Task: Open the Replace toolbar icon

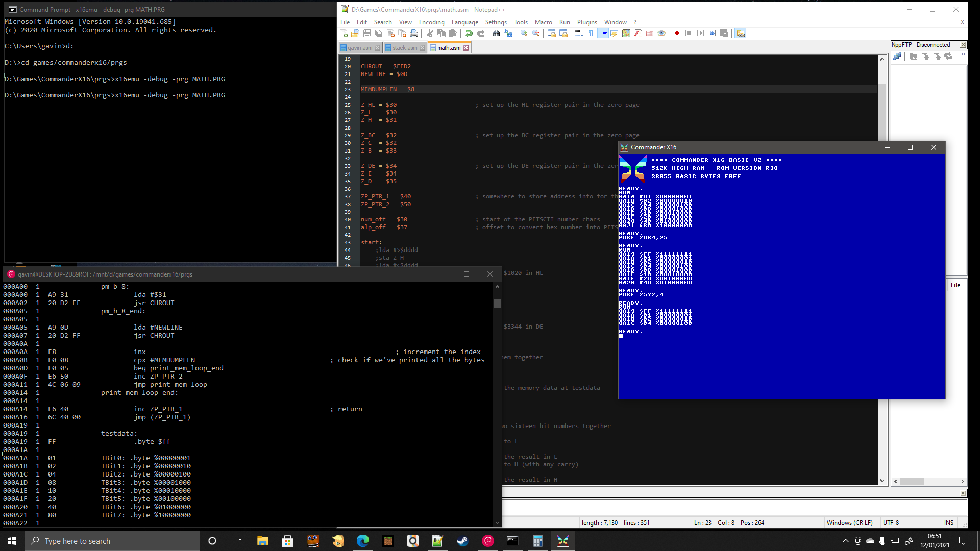Action: (508, 33)
